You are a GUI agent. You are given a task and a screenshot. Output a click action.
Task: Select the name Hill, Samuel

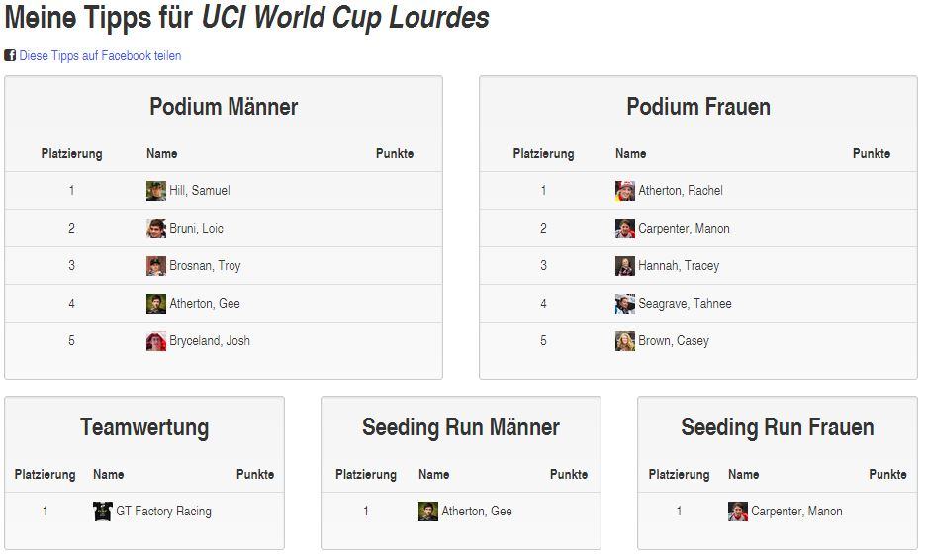pyautogui.click(x=200, y=191)
